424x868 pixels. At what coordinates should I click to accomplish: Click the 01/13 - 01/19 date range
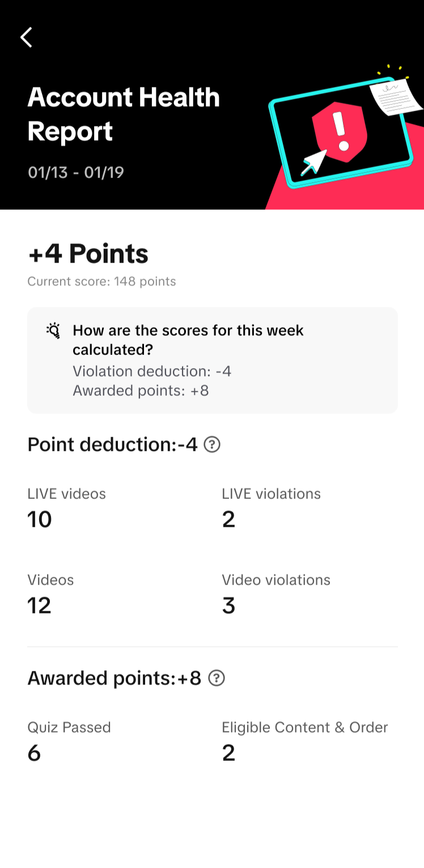coord(76,172)
